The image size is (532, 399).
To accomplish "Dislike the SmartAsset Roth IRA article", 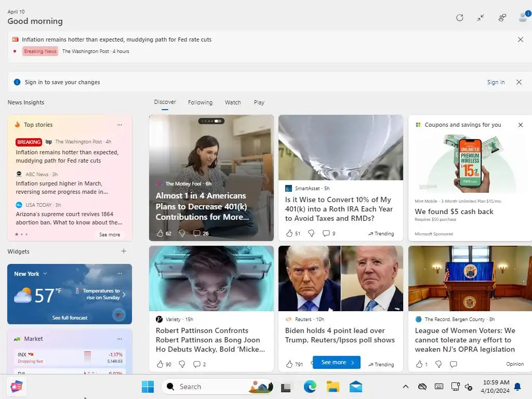I will coord(311,233).
